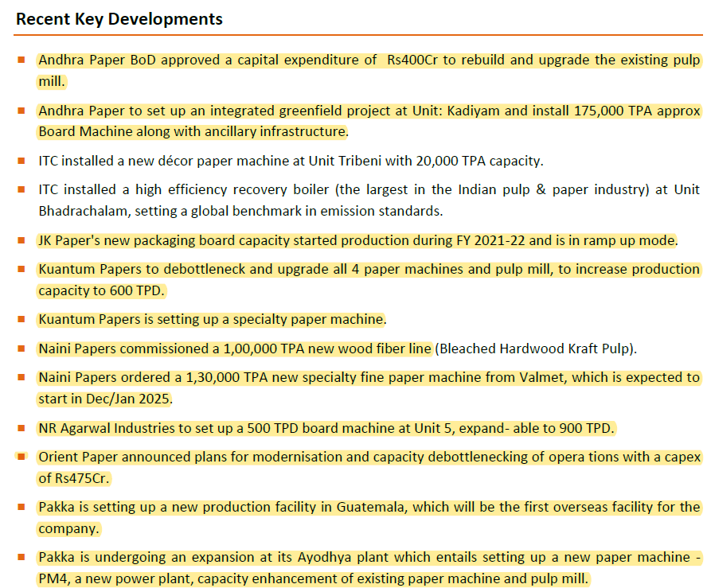
Task: Click the bullet next to Naini Papers wood fiber line
Action: pyautogui.click(x=21, y=349)
